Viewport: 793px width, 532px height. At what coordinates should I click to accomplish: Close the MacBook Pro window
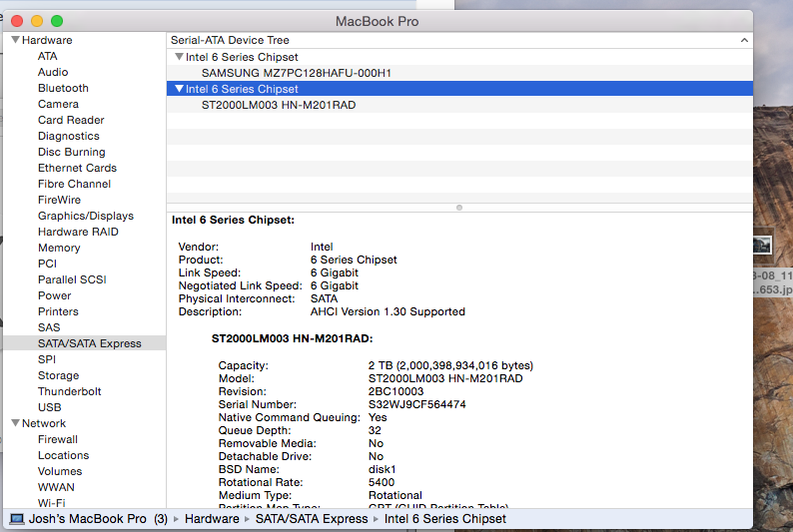point(17,21)
